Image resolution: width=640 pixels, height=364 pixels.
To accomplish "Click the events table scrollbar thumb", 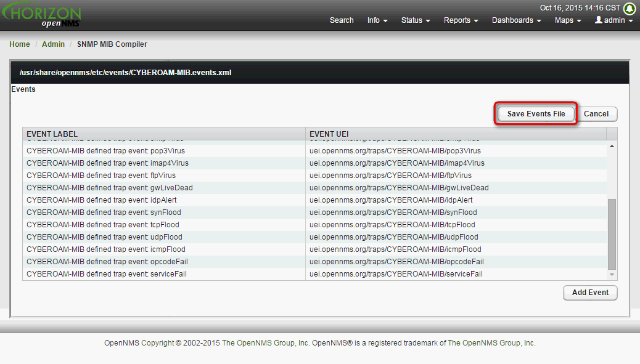I will tap(612, 235).
